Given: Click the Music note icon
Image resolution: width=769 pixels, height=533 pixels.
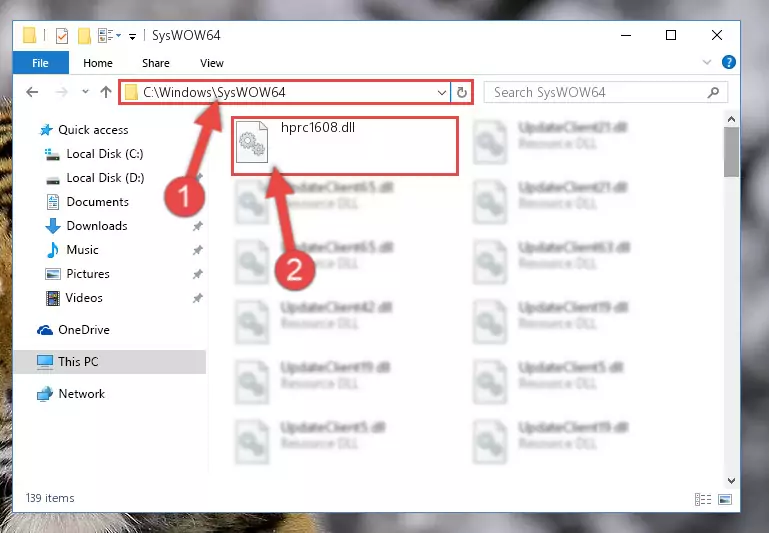Looking at the screenshot, I should coord(52,250).
